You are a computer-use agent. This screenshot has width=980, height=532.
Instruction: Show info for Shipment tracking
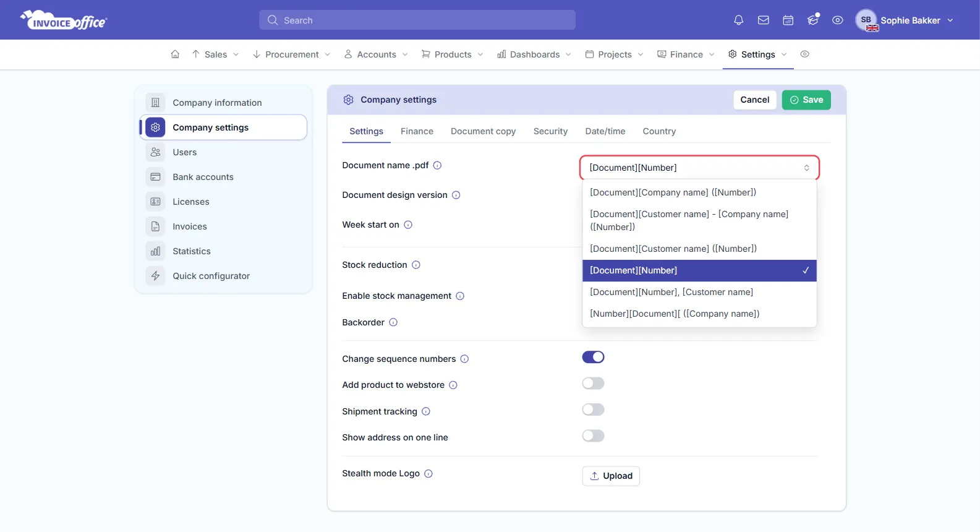pos(426,411)
